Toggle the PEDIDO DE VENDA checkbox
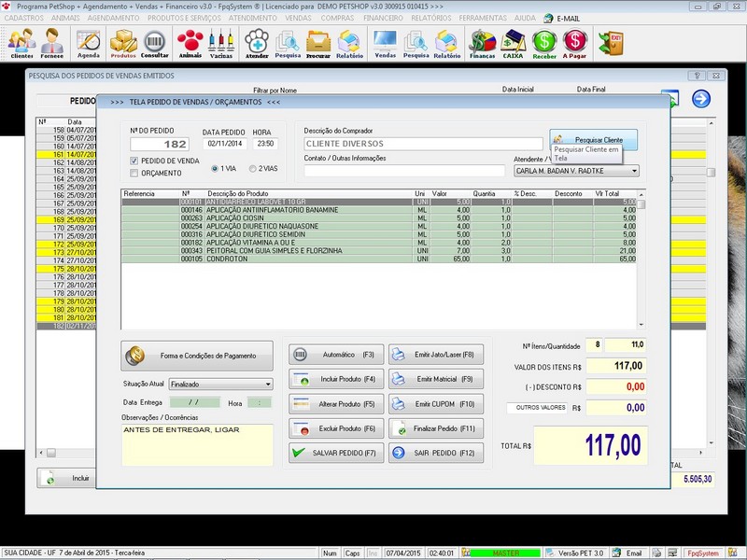747x560 pixels. [x=134, y=161]
